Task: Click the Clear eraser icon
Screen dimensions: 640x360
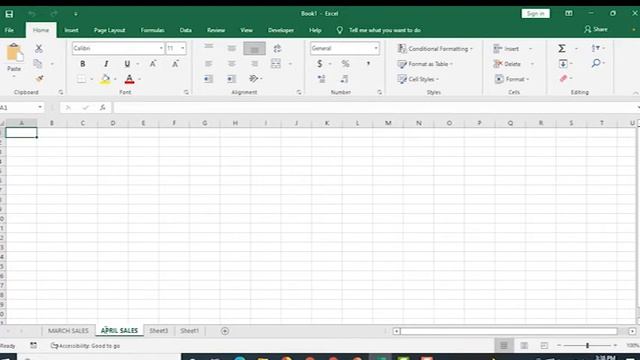Action: [563, 78]
